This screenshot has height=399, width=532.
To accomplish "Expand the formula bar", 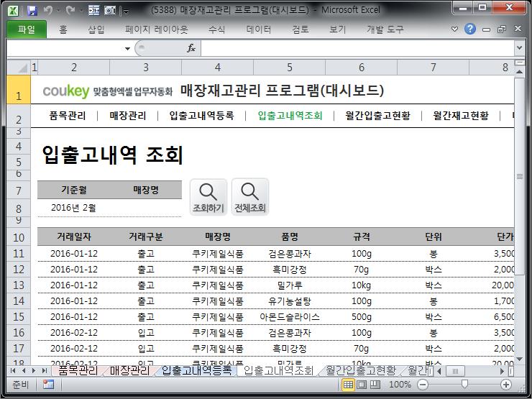I will 519,48.
